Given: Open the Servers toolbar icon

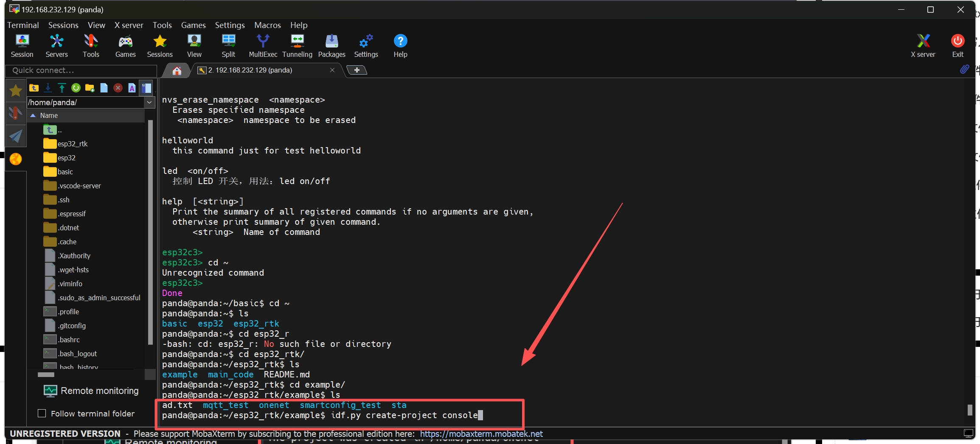Looking at the screenshot, I should click(56, 46).
